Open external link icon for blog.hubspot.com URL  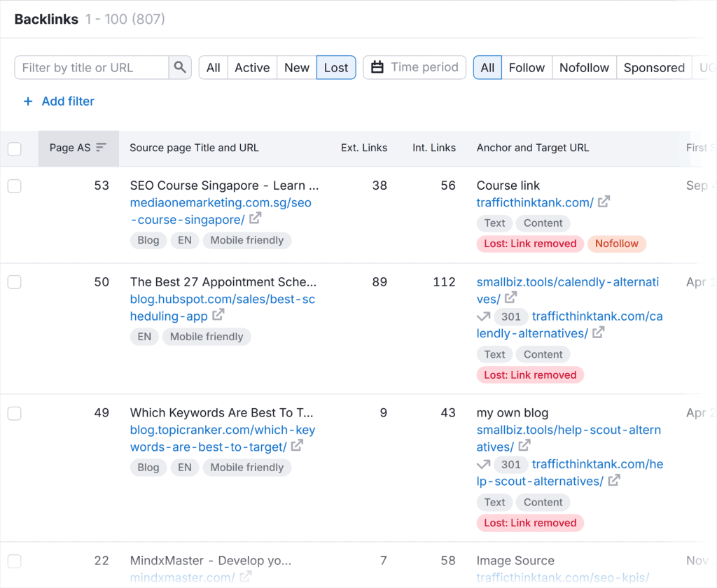pyautogui.click(x=218, y=316)
